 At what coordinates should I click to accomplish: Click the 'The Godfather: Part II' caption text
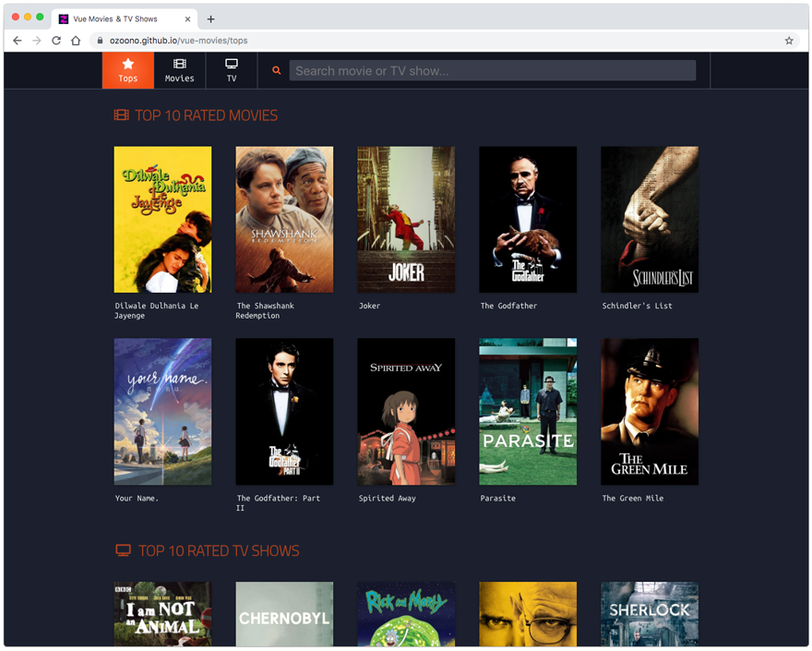279,502
